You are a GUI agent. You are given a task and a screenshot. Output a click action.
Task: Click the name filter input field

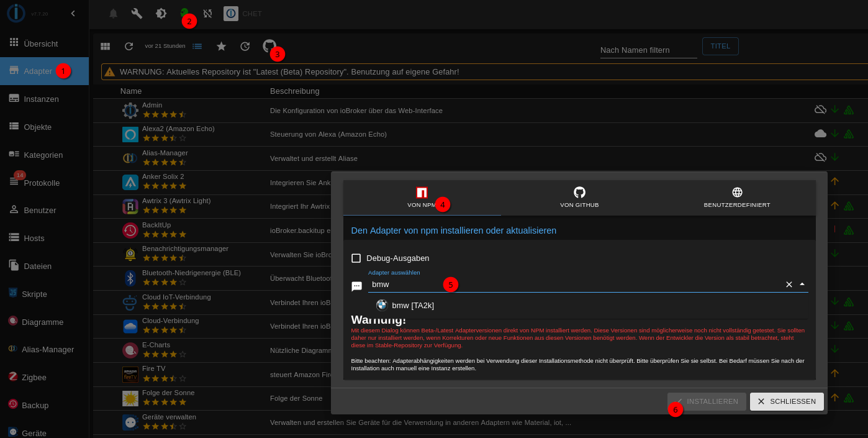pyautogui.click(x=649, y=50)
